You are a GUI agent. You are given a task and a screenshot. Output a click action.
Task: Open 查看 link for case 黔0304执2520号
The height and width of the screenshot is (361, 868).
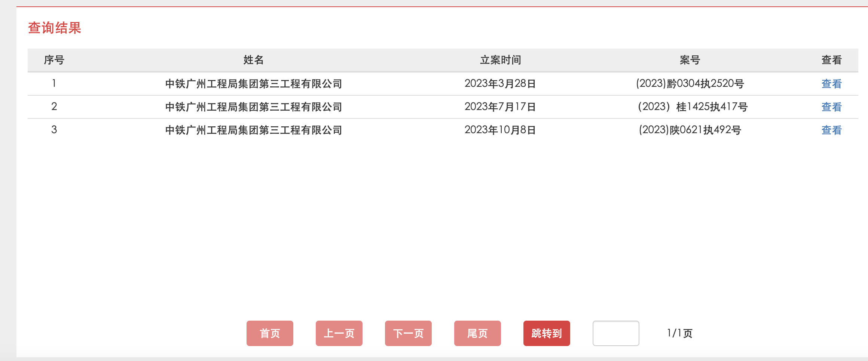coord(831,84)
